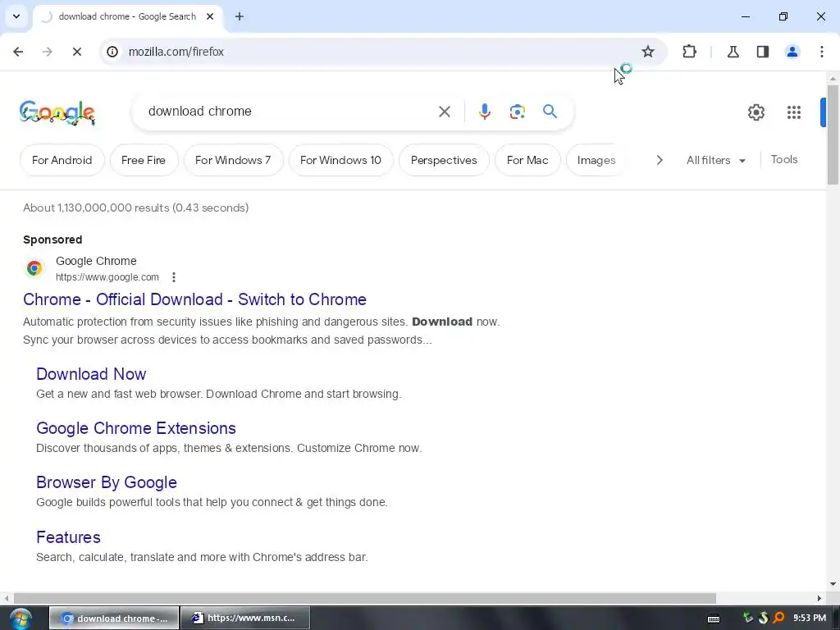The width and height of the screenshot is (840, 630).
Task: Expand the All filters dropdown
Action: (715, 160)
